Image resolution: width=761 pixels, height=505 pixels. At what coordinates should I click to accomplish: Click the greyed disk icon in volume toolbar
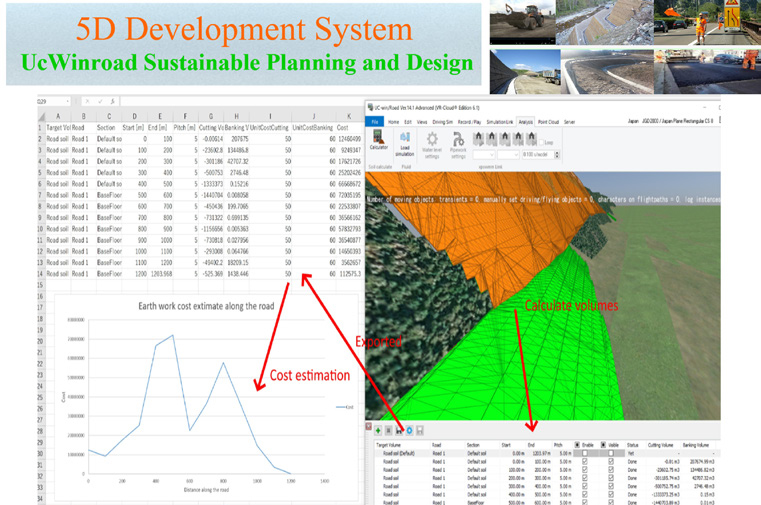tap(420, 430)
